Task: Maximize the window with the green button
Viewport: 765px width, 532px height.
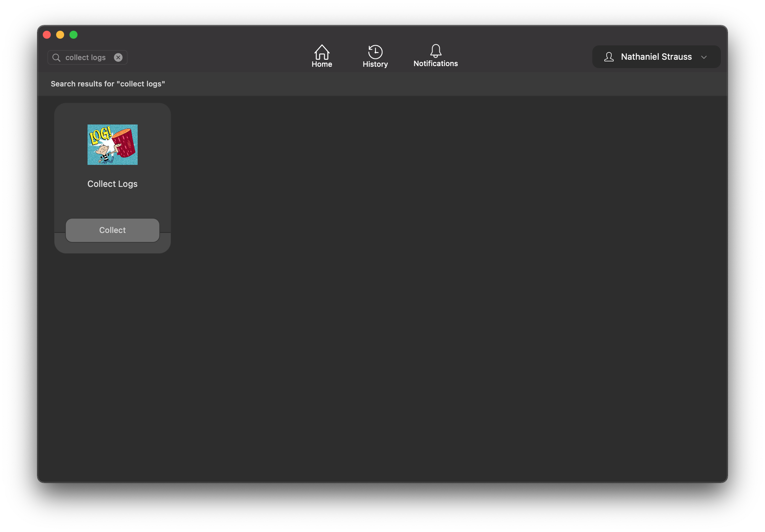Action: (x=73, y=35)
